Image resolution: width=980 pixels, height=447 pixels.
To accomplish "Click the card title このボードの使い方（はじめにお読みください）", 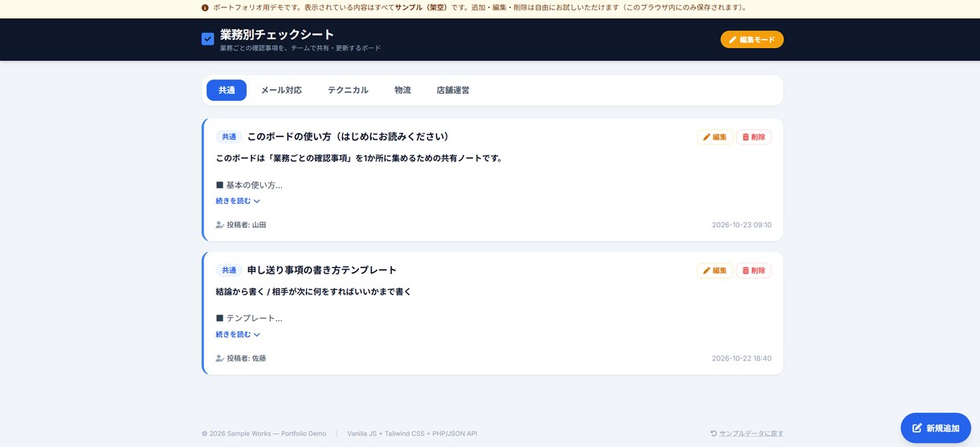I will (x=350, y=137).
